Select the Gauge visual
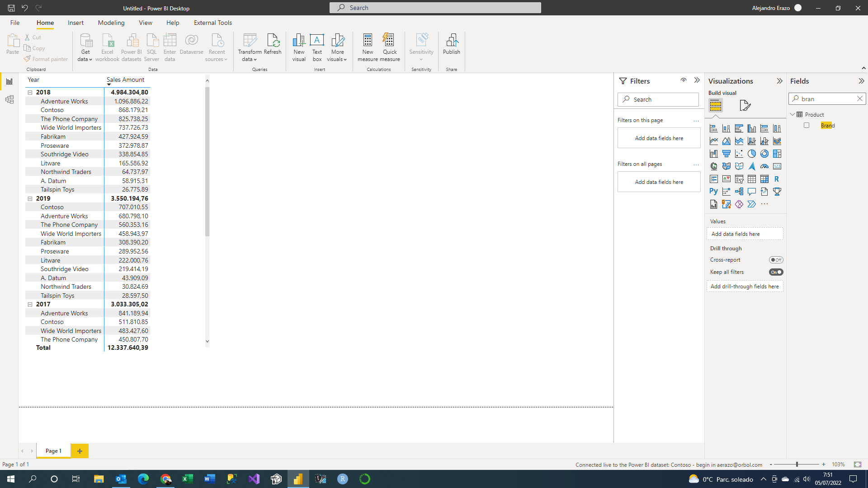 [764, 166]
